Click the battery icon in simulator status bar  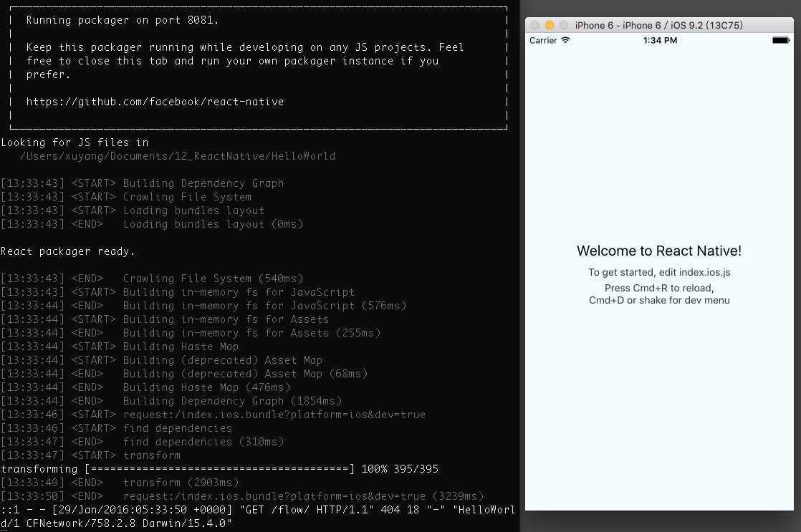click(x=780, y=40)
